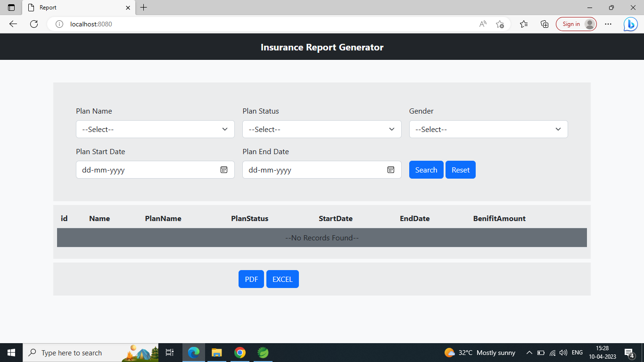644x362 pixels.
Task: Export report as PDF
Action: [251, 279]
